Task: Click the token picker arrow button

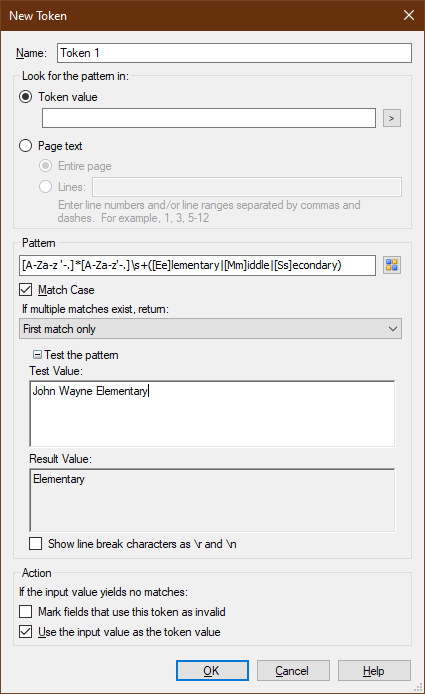Action: (x=392, y=118)
